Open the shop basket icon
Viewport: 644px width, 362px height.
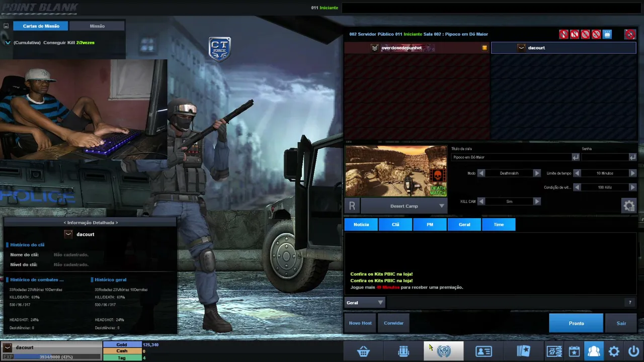coord(363,351)
